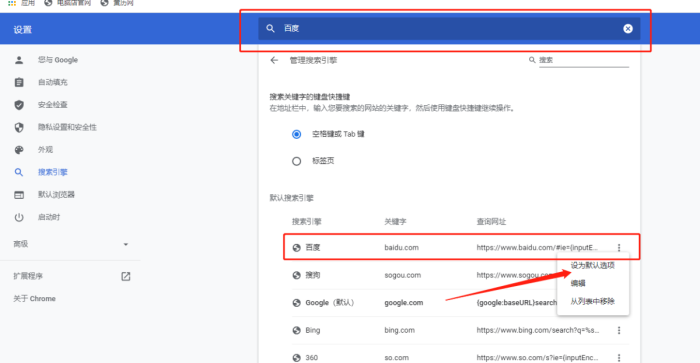Click the magnifier icon in settings search bar
700x363 pixels.
[x=270, y=28]
